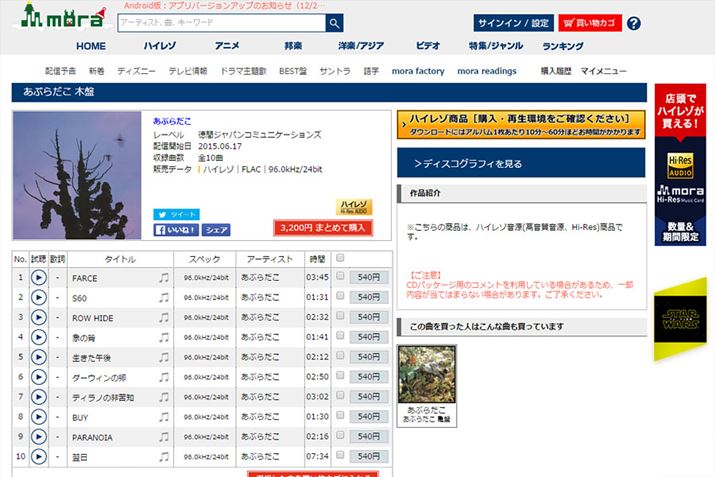Screen dimensions: 715x477
Task: Check the select-all checkbox in table header
Action: 341,258
